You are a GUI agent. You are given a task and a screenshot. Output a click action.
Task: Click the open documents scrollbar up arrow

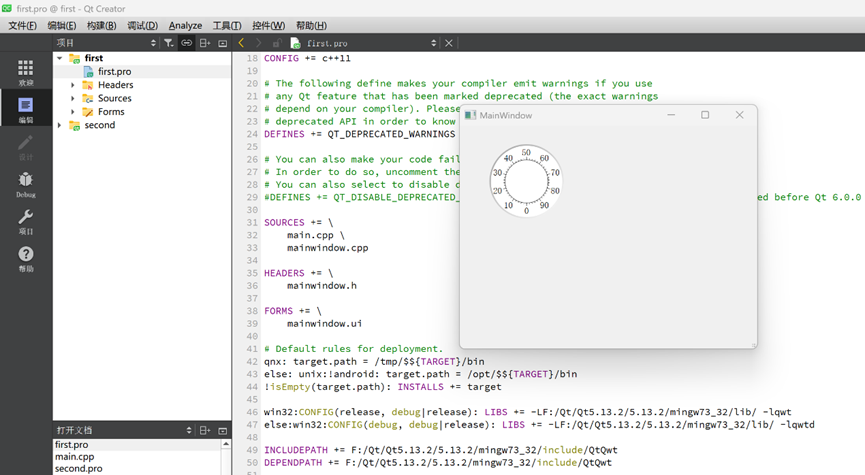226,444
